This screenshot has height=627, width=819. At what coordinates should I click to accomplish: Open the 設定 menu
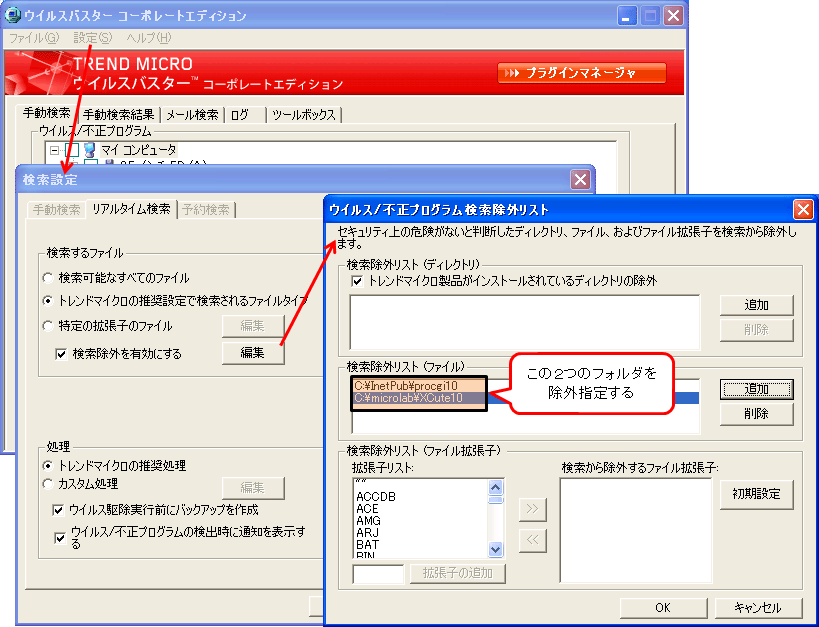93,38
